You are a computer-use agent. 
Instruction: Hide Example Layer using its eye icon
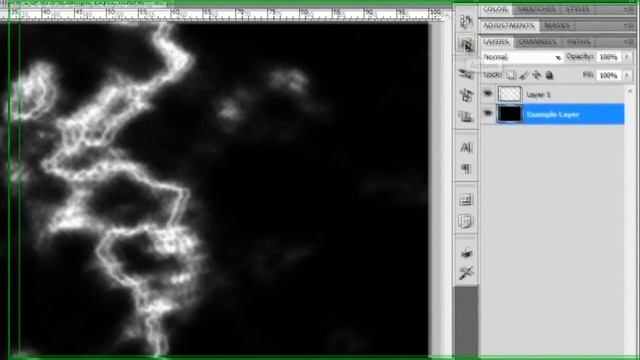click(x=488, y=113)
